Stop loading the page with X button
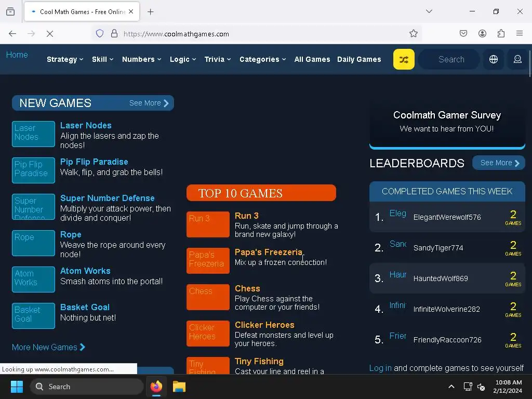The image size is (532, 399). click(50, 34)
